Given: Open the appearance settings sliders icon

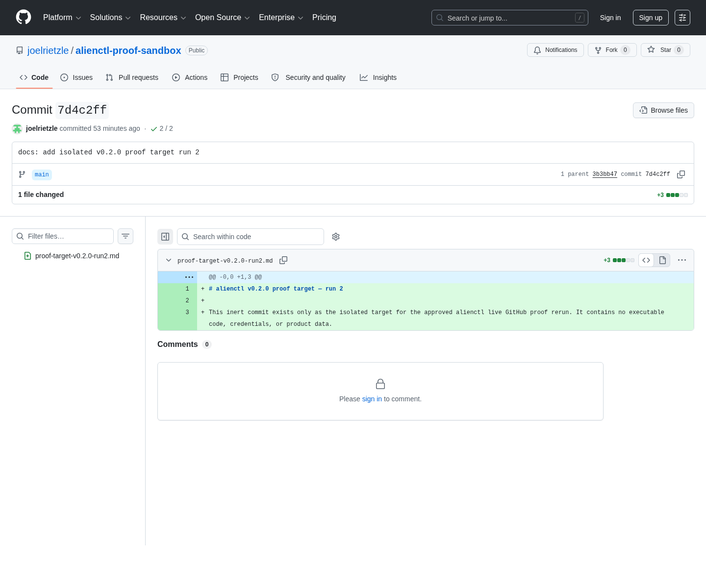Looking at the screenshot, I should (682, 18).
